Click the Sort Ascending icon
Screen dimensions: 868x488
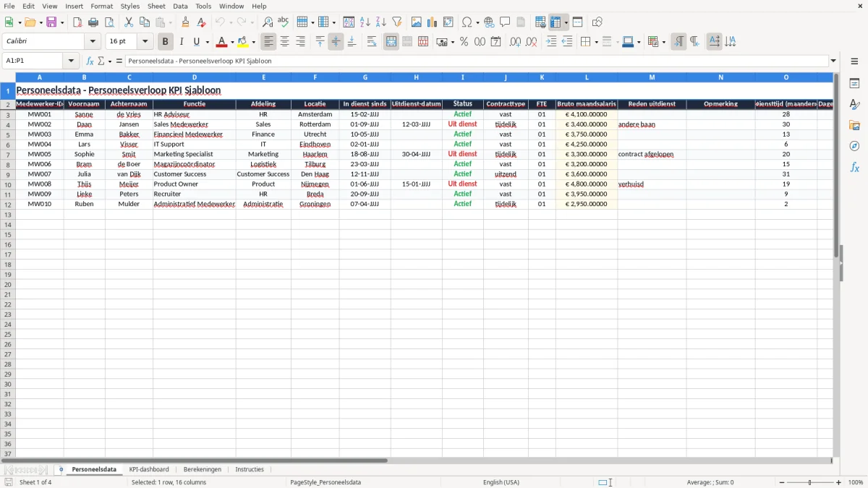[x=365, y=22]
